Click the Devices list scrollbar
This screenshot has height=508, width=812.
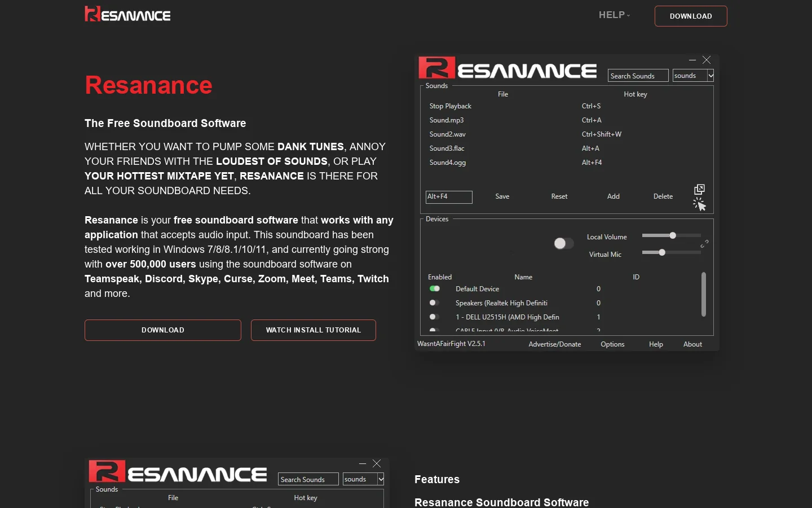tap(703, 294)
